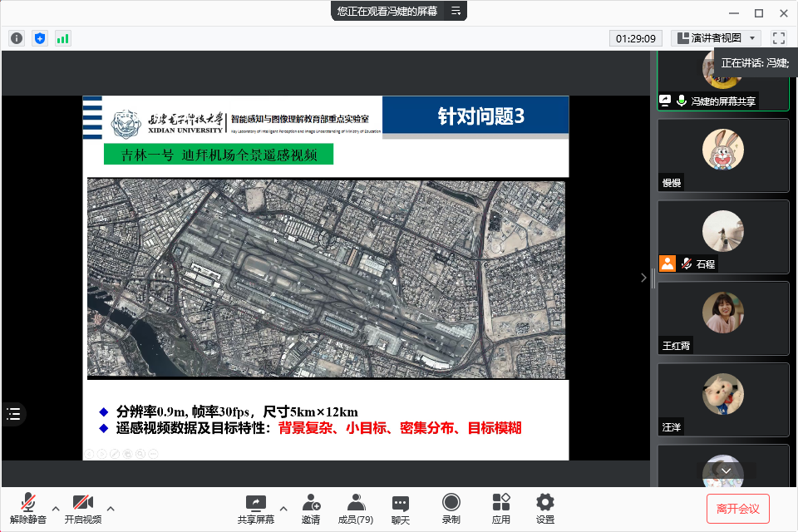Open the screen-viewing options menu at top

(456, 11)
